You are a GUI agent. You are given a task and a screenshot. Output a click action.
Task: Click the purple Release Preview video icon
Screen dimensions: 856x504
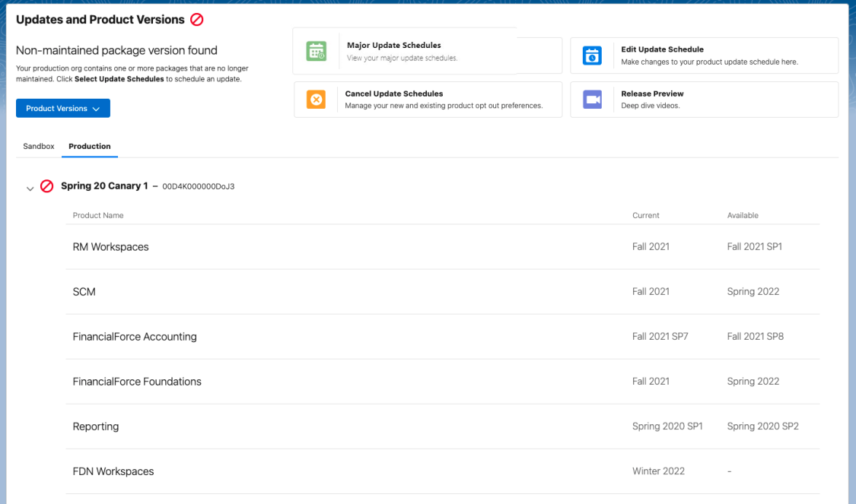click(x=592, y=100)
